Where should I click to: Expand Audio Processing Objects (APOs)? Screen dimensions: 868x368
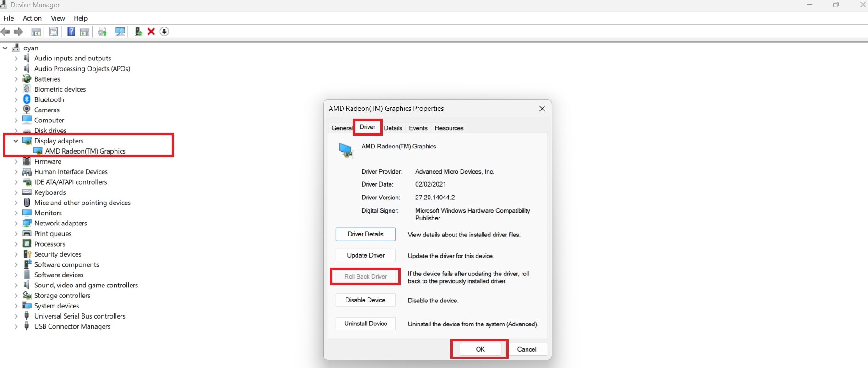(x=16, y=69)
